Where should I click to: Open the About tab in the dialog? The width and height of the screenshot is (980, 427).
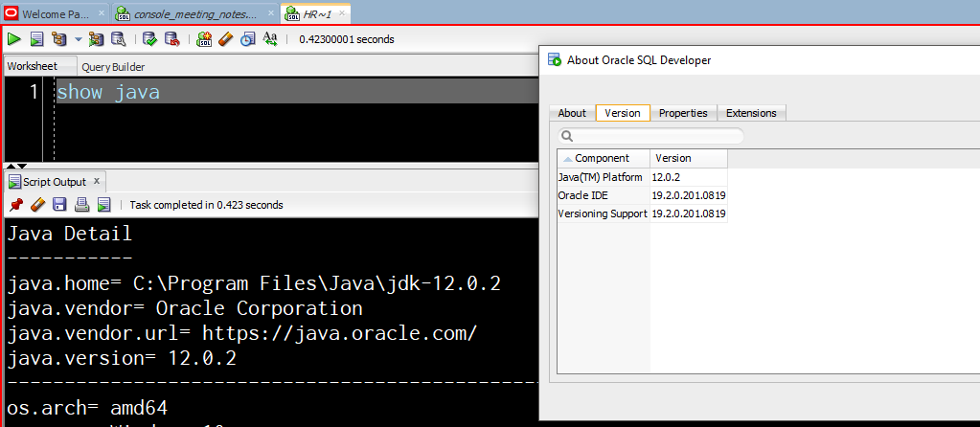coord(572,113)
